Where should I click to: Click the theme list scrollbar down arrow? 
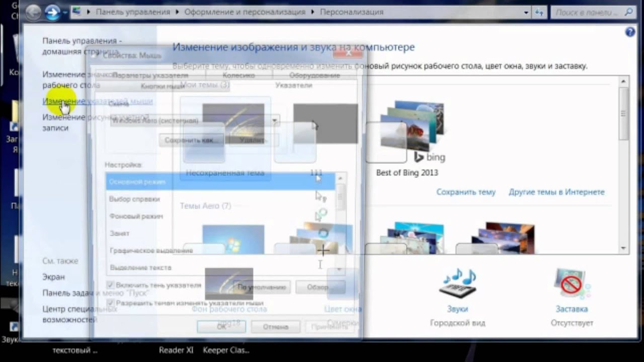pyautogui.click(x=624, y=248)
